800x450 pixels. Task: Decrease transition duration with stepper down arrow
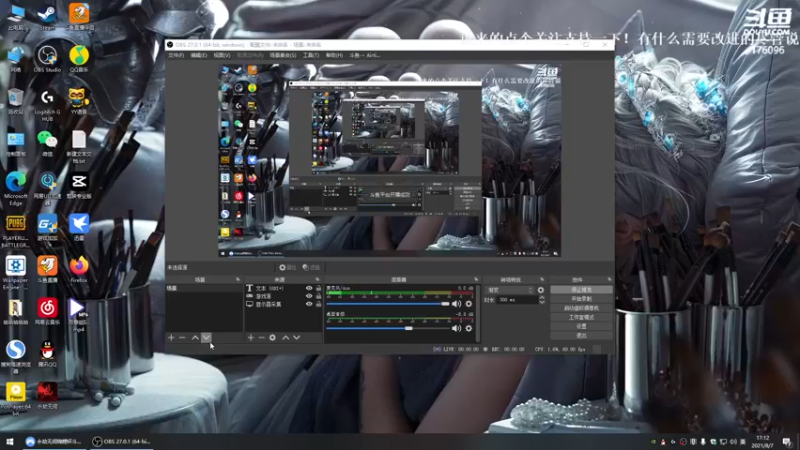click(541, 302)
